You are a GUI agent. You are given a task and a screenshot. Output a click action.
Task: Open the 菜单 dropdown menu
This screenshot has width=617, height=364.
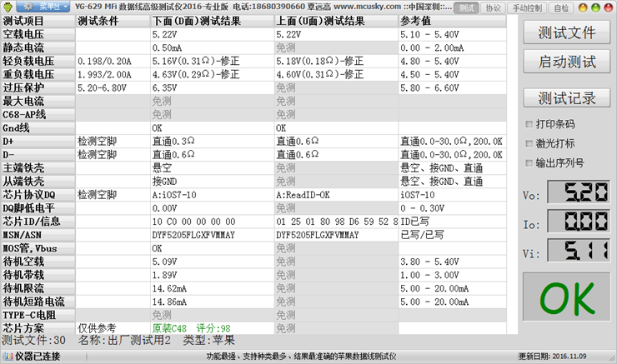(x=44, y=7)
